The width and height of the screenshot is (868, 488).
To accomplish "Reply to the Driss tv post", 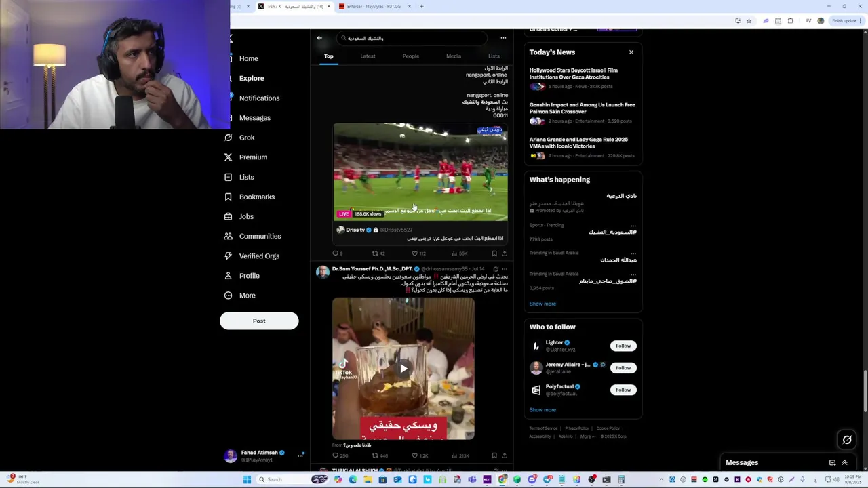I will pyautogui.click(x=335, y=253).
